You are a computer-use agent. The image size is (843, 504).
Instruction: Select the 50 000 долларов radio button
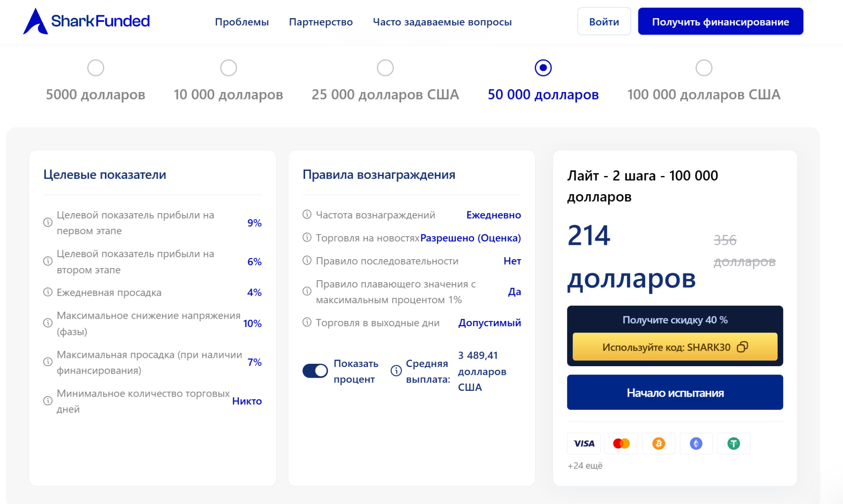[x=543, y=68]
